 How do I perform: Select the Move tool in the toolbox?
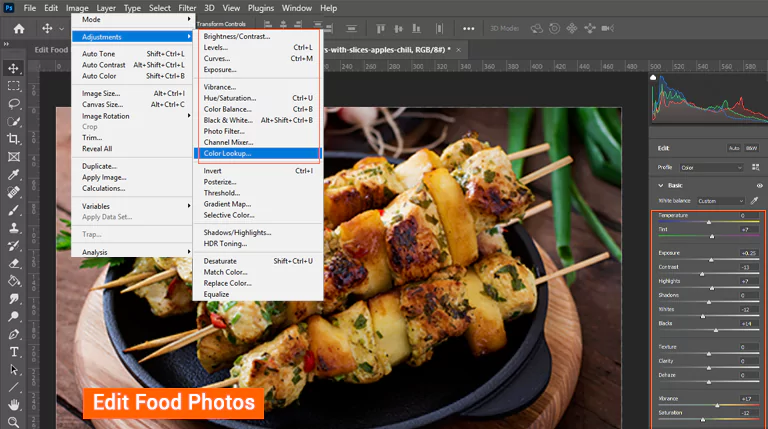coord(14,68)
